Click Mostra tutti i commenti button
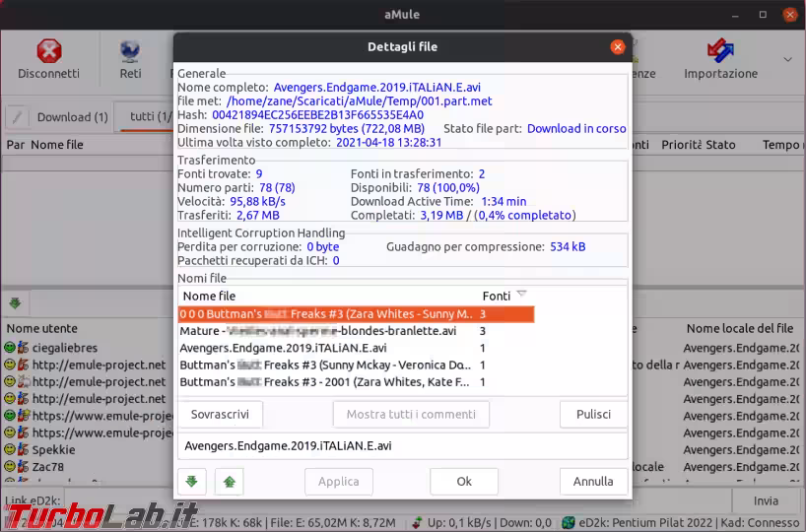Image resolution: width=806 pixels, height=532 pixels. coord(411,415)
